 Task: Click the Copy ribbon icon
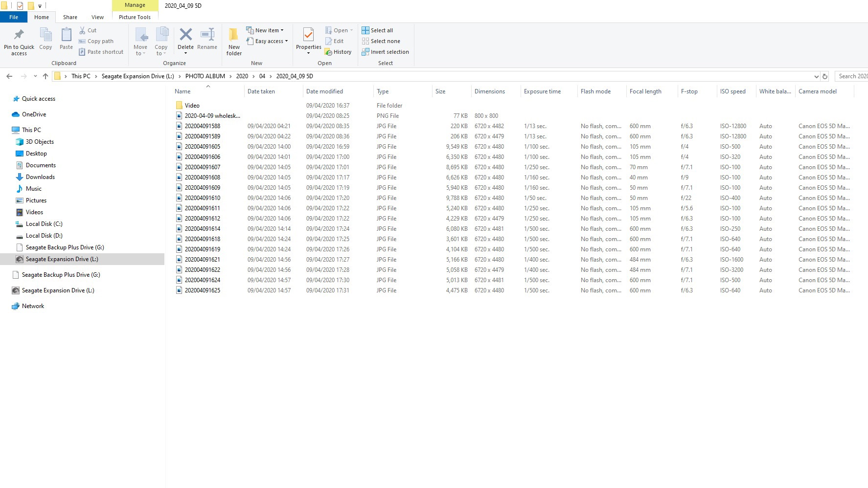(46, 35)
